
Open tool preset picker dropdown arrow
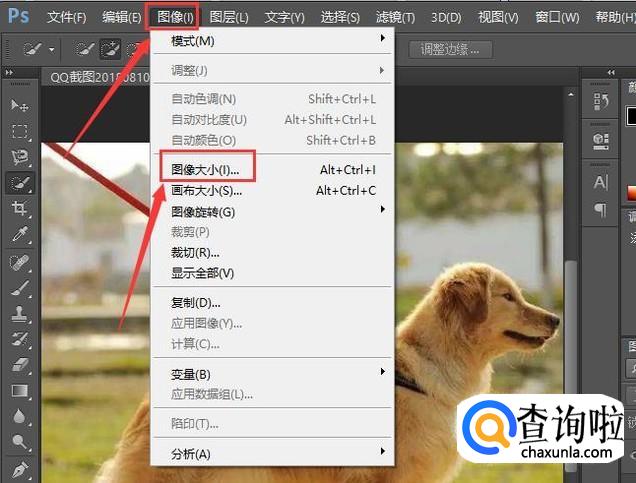point(52,50)
